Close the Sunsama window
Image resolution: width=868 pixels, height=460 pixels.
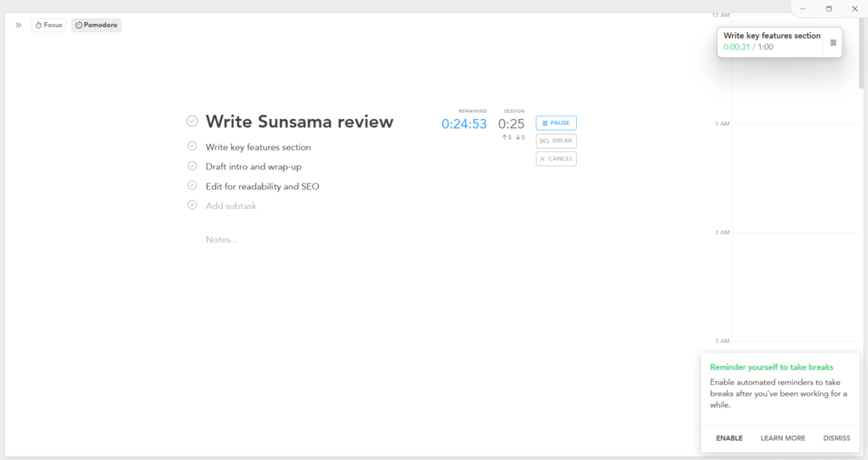[x=854, y=9]
